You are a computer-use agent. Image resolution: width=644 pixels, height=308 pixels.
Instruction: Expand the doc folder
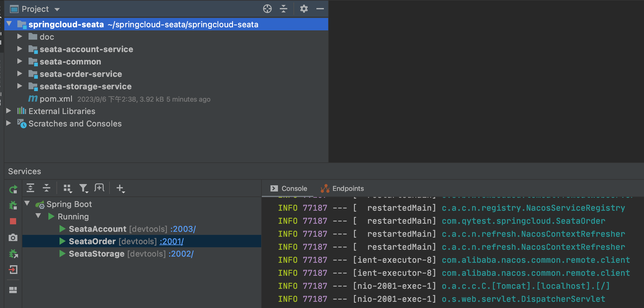(20, 36)
